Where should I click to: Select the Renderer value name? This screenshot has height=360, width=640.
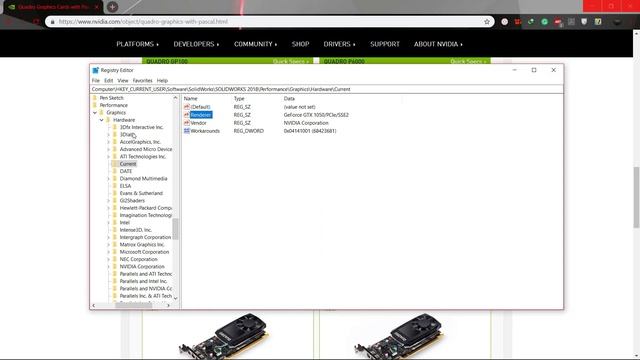201,115
